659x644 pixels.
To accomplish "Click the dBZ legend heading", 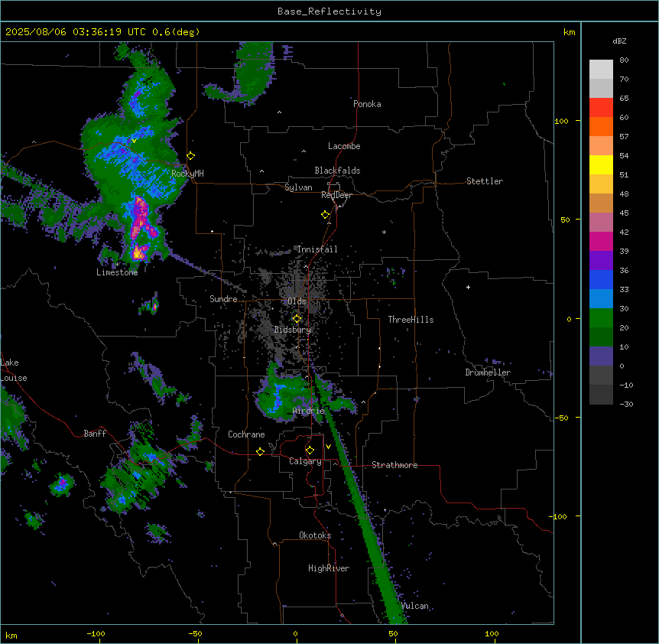I will (x=619, y=41).
